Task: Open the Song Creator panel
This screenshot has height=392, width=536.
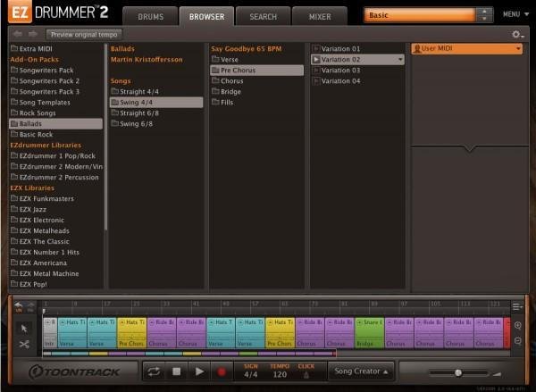Action: 361,371
